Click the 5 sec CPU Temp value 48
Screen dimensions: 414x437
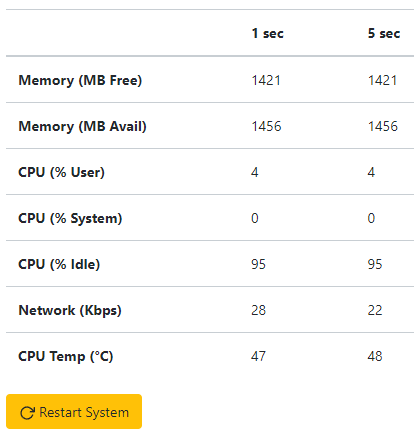tap(375, 356)
